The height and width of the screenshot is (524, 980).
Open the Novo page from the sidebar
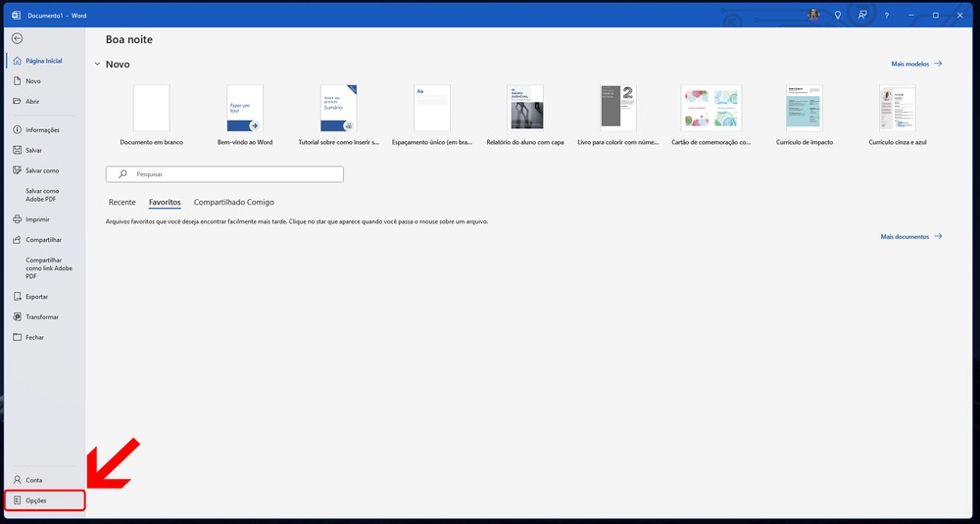33,81
